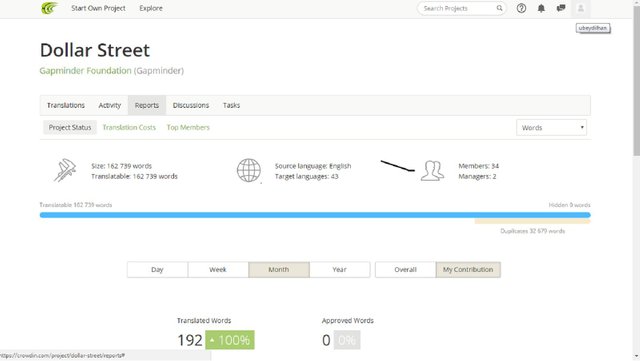Click the 'Members: 34' text

[x=478, y=166]
